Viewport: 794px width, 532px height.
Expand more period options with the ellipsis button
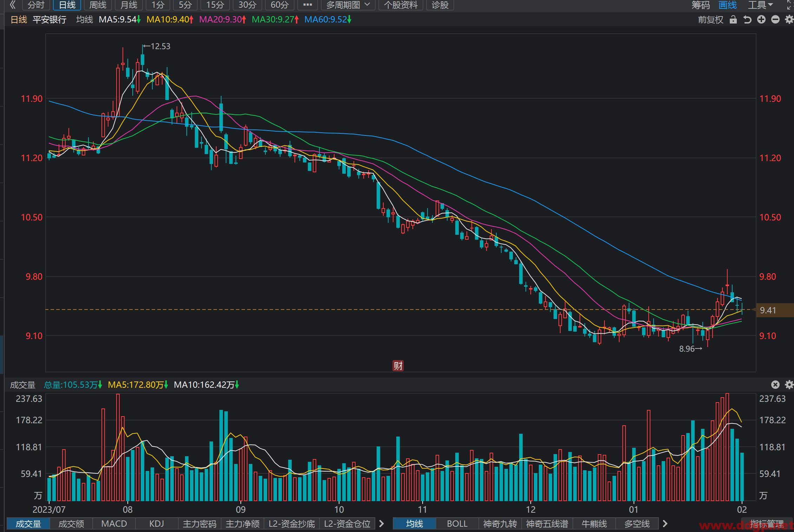point(307,5)
